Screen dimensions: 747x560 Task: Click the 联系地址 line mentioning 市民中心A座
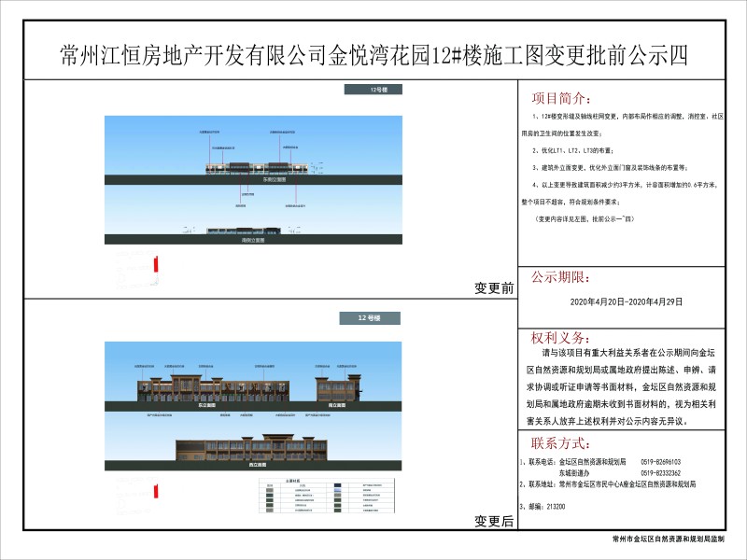click(608, 484)
